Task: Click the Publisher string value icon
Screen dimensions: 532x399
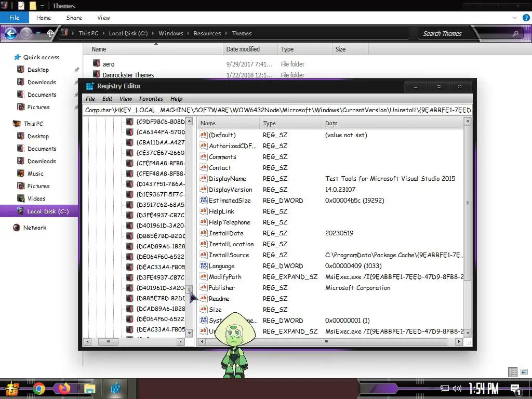Action: (203, 287)
